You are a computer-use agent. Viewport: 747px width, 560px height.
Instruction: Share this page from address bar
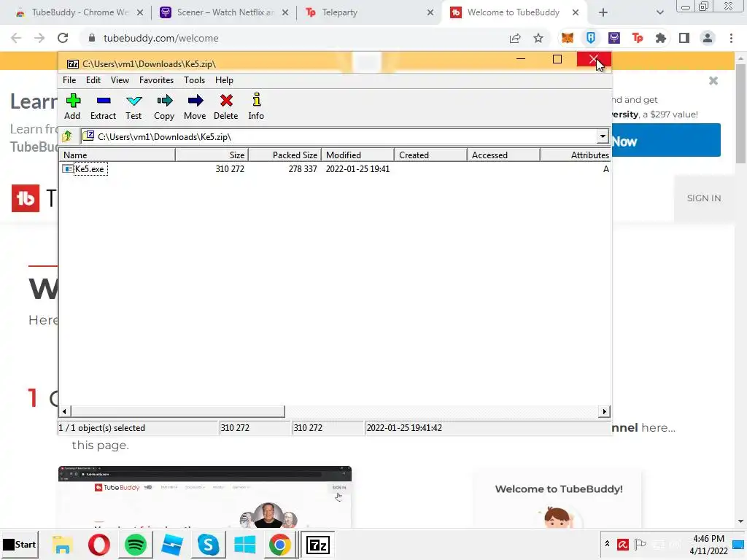click(x=515, y=38)
